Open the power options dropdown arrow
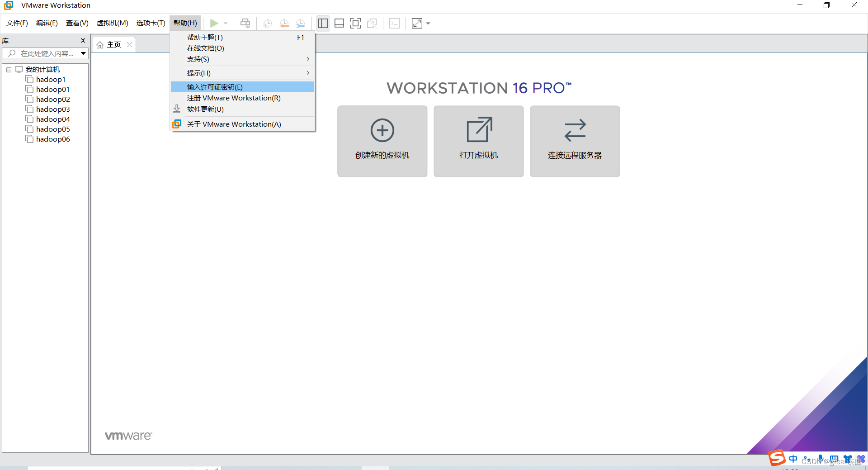This screenshot has width=868, height=470. [226, 24]
